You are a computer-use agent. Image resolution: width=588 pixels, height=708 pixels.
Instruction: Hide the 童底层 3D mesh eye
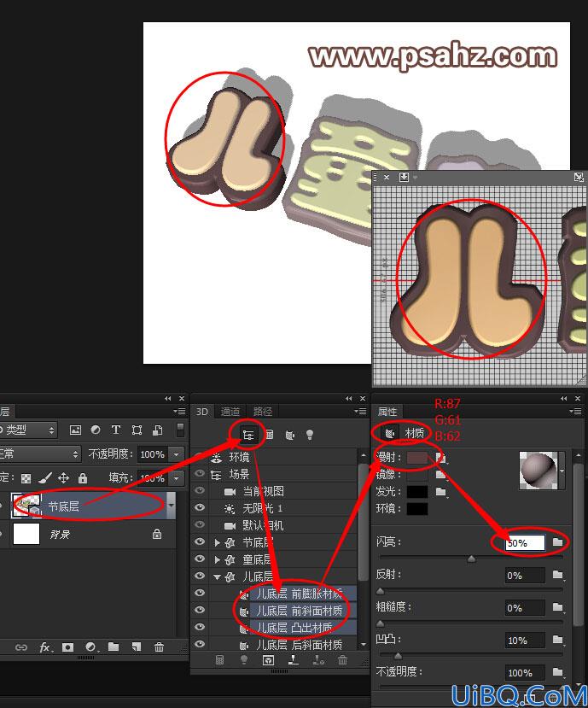pos(200,559)
